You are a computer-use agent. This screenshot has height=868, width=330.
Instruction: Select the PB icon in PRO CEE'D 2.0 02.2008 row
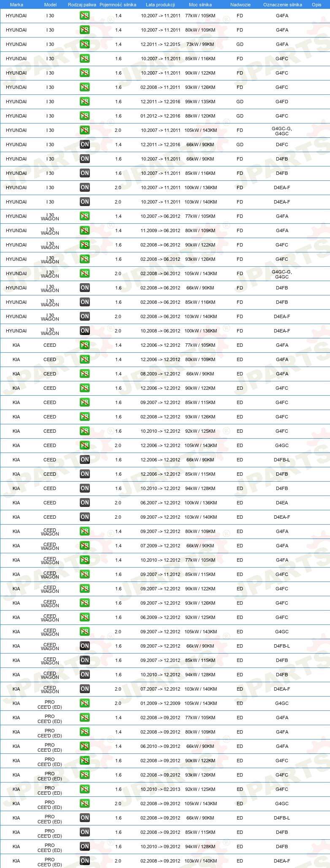point(84,804)
